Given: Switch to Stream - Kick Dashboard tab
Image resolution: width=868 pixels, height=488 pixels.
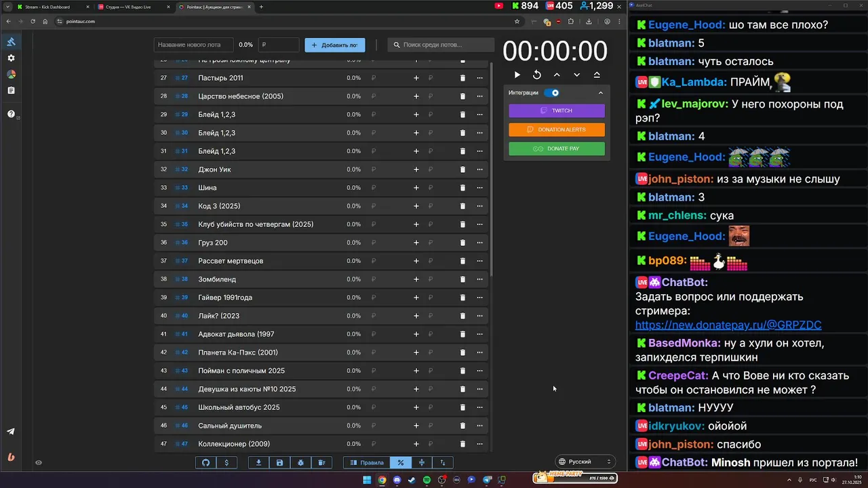Looking at the screenshot, I should [x=53, y=7].
